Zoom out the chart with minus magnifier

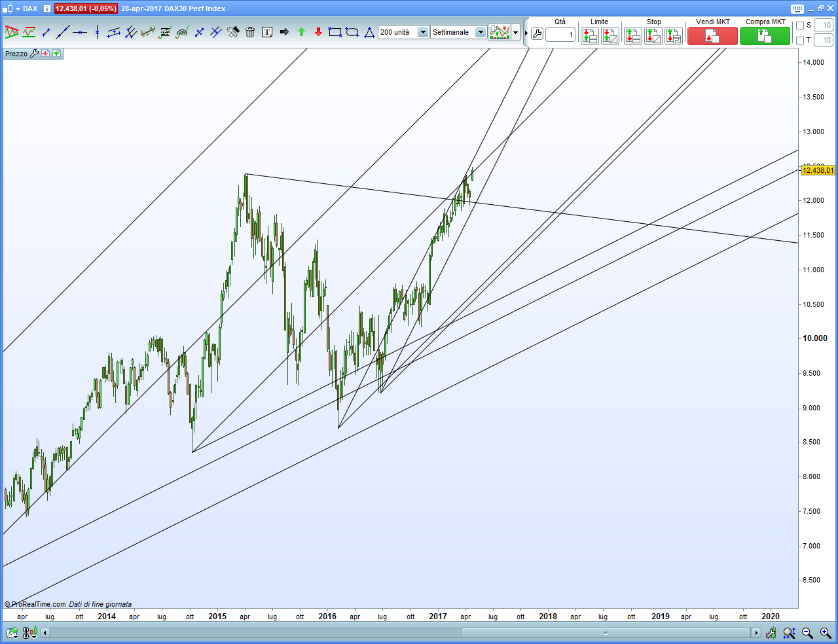(807, 633)
